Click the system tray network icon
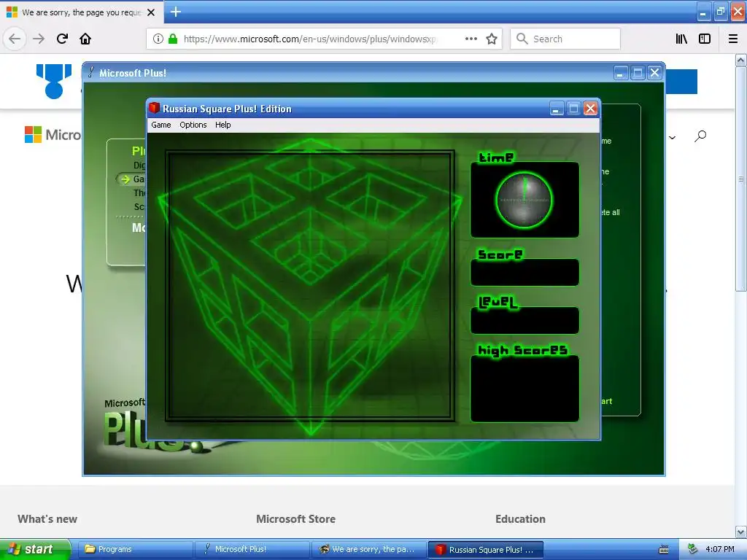Viewport: 747px width, 560px height. click(692, 550)
